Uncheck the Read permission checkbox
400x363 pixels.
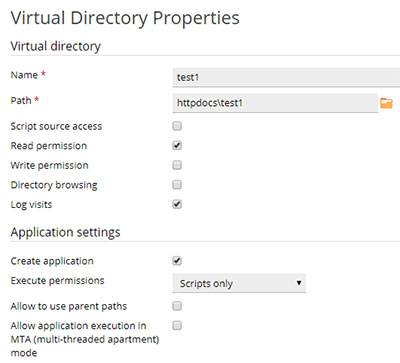177,146
